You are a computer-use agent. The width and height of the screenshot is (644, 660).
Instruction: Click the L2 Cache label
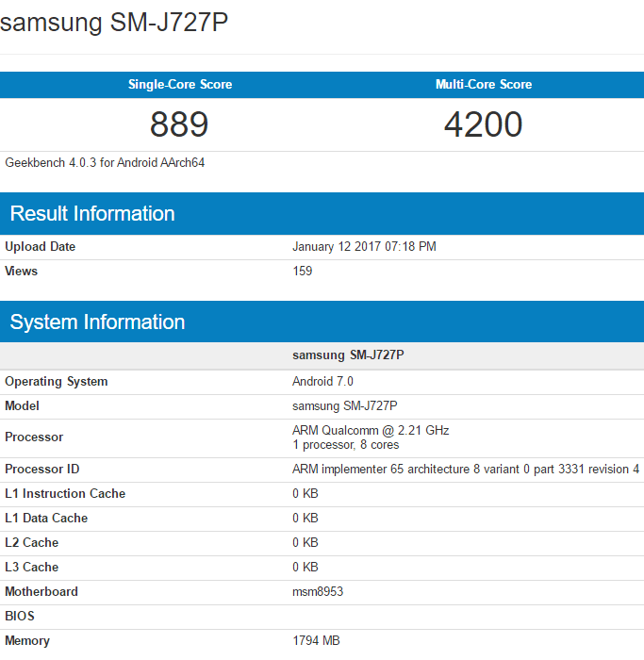[31, 542]
